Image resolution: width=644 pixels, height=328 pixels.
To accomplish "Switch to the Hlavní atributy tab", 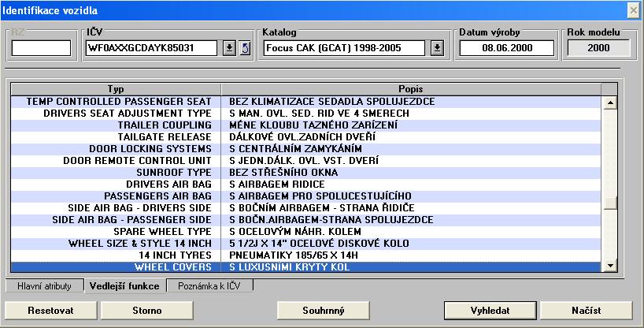I will coord(44,285).
